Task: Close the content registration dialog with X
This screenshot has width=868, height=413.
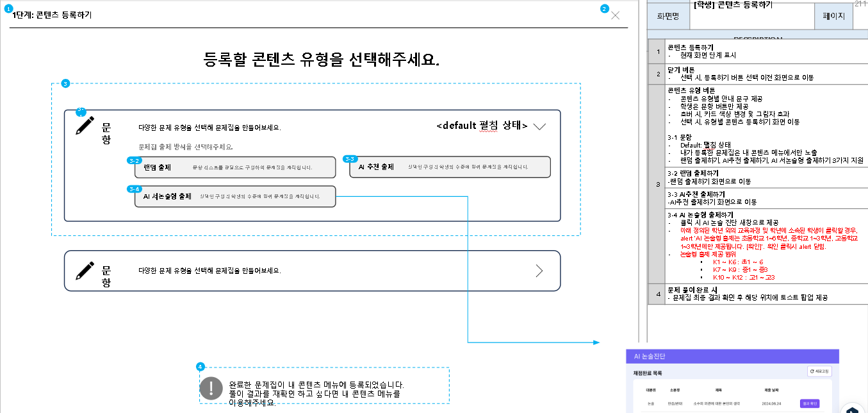Action: coord(615,16)
